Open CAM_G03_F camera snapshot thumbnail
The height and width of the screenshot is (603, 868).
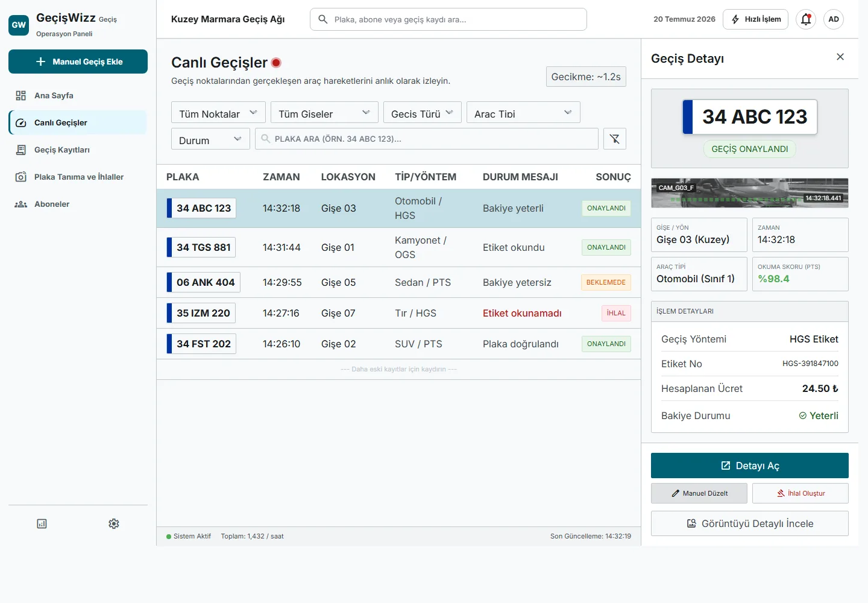pos(750,193)
